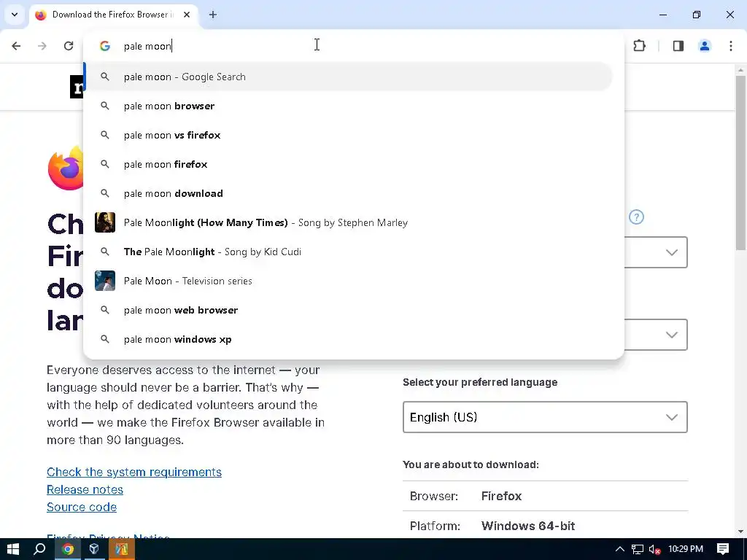Open the orange app in taskbar
This screenshot has width=747, height=560.
pyautogui.click(x=122, y=550)
